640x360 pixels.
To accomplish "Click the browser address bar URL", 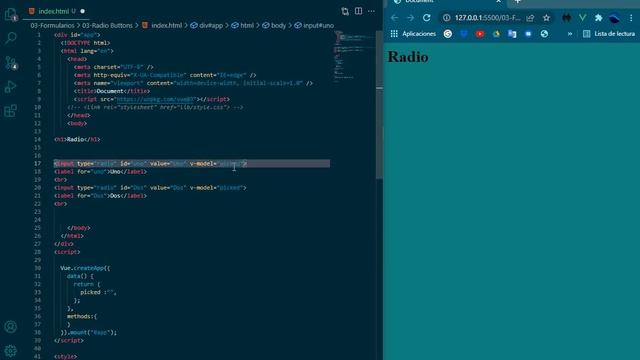I will [487, 18].
